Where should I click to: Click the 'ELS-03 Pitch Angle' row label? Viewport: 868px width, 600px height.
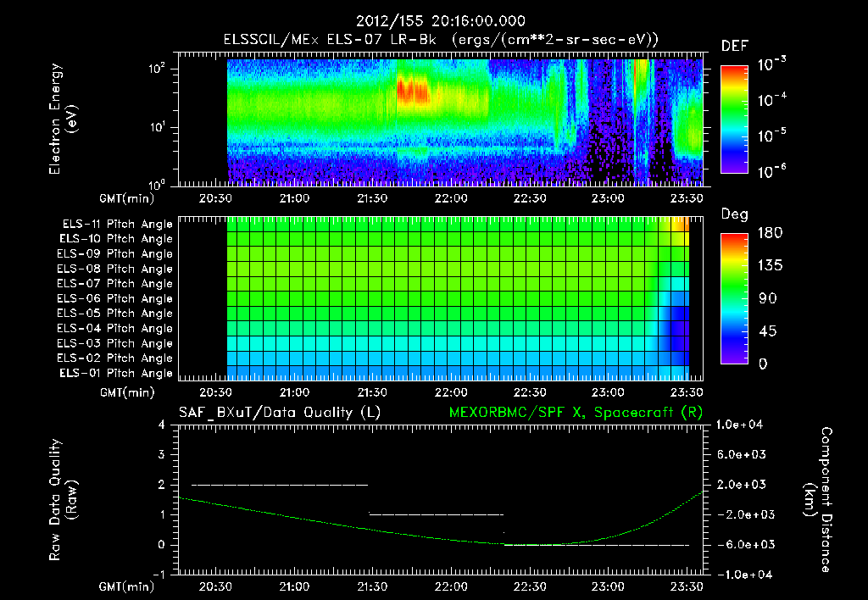click(x=115, y=343)
